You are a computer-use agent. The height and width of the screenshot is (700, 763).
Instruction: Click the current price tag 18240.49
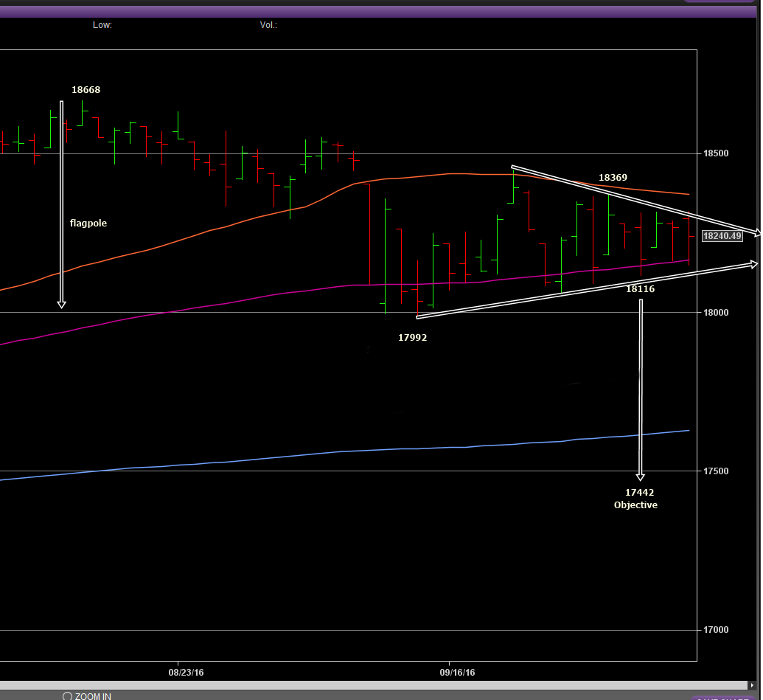click(x=722, y=236)
